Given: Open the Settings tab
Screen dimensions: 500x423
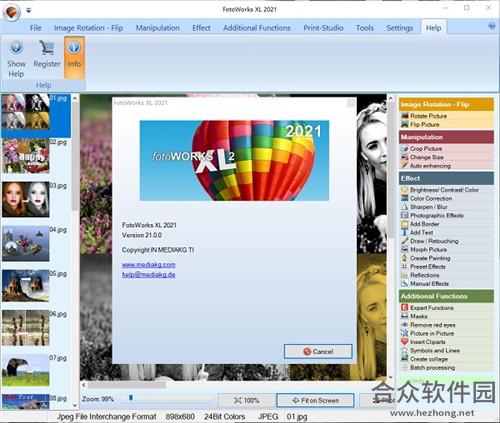Looking at the screenshot, I should tap(400, 28).
